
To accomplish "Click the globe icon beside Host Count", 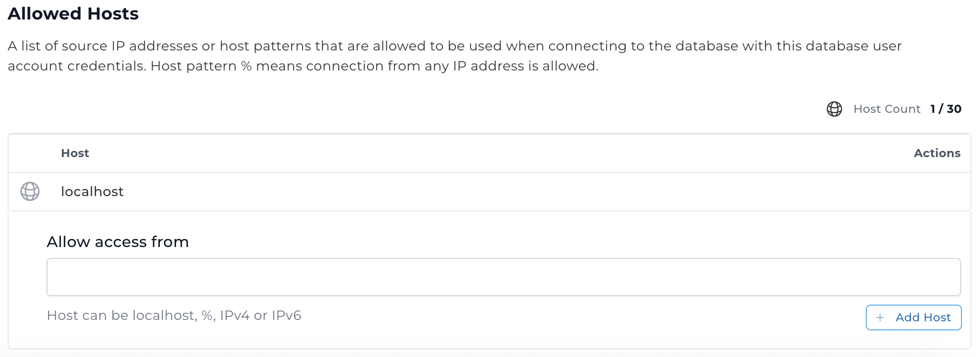I will [x=834, y=109].
